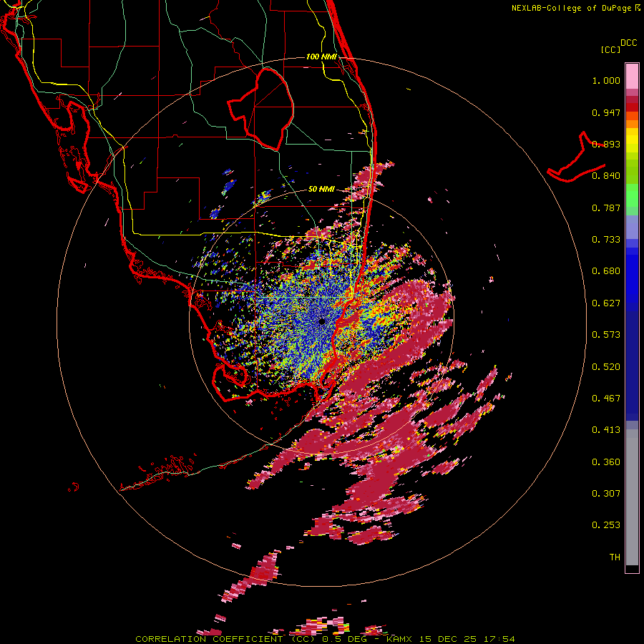Click the TH label on the scale
644x644 pixels.
click(615, 557)
